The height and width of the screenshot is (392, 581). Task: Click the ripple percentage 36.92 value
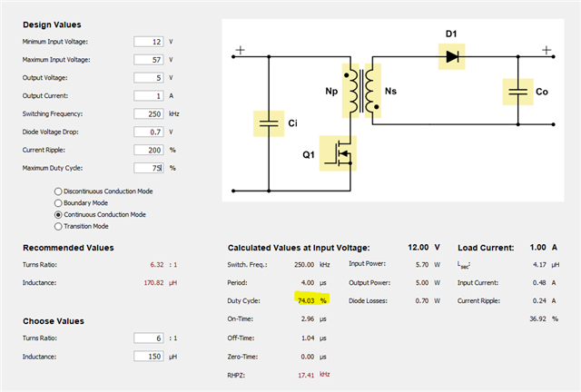tap(537, 319)
